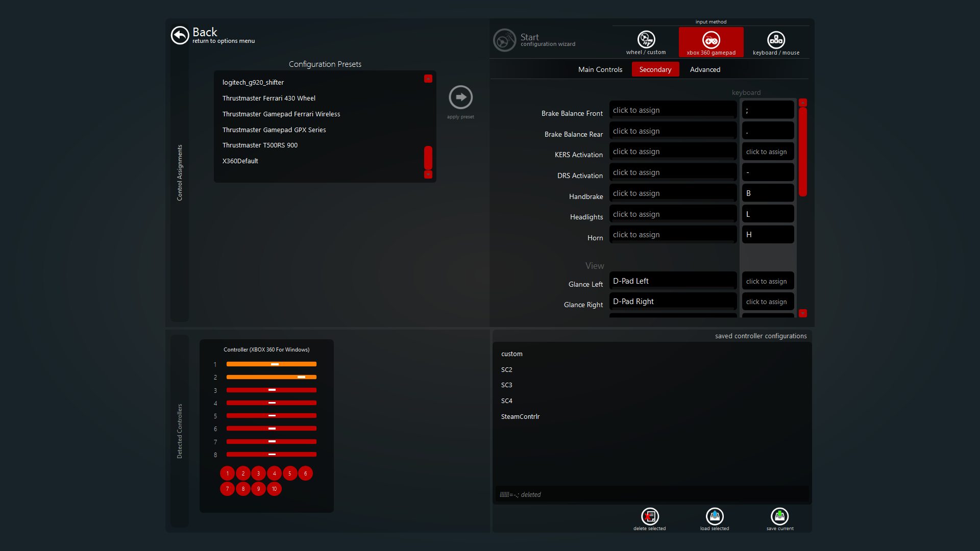Click the load selected icon

(x=714, y=516)
